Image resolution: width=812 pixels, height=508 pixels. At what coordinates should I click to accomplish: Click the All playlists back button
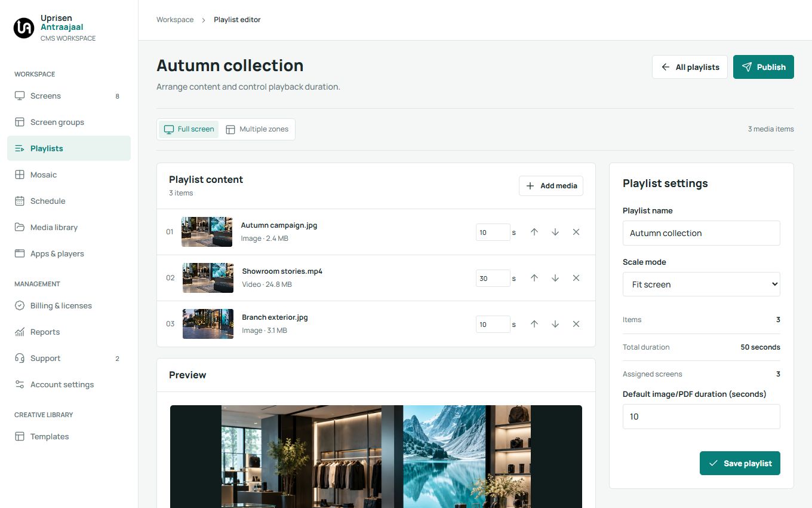click(690, 67)
